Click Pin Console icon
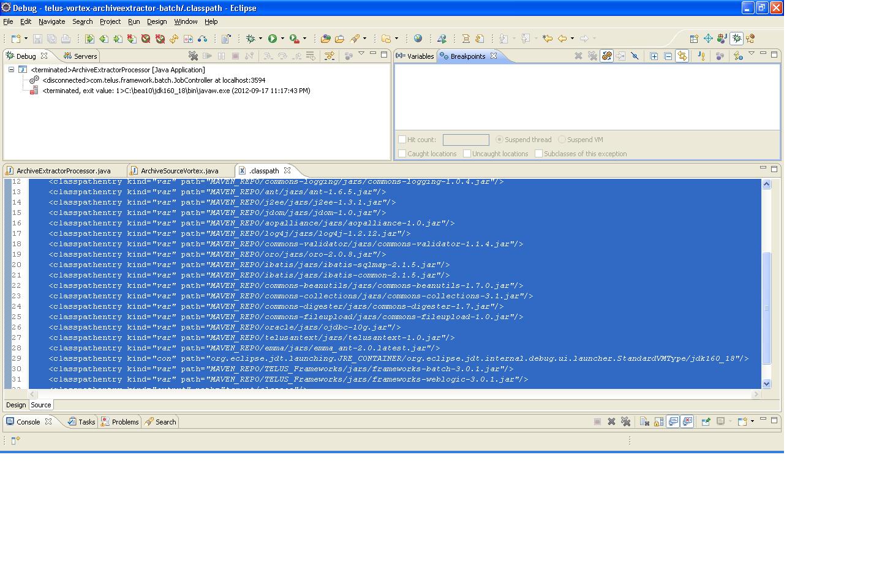Image resolution: width=882 pixels, height=588 pixels. pos(706,421)
